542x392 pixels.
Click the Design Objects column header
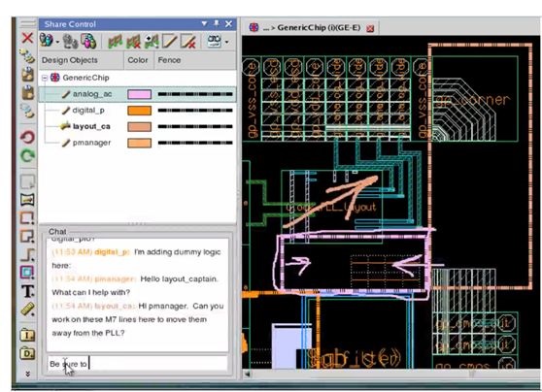(82, 60)
